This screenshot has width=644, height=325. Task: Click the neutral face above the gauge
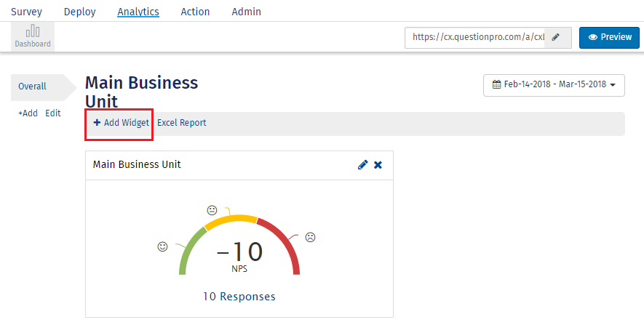212,210
